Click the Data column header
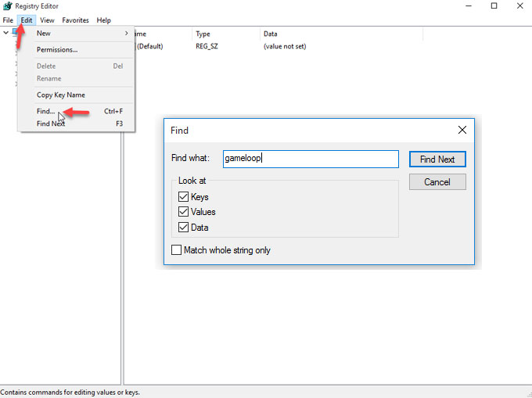 tap(342, 34)
